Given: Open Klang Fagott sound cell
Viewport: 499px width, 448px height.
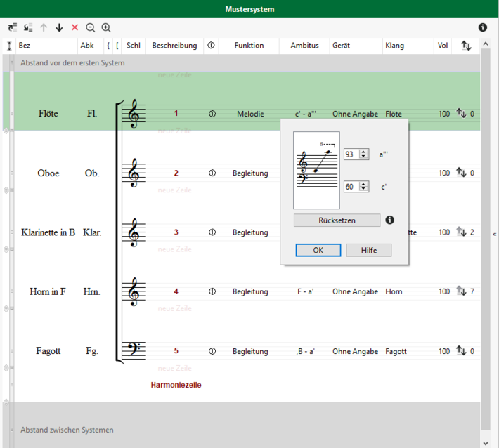Looking at the screenshot, I should 396,351.
